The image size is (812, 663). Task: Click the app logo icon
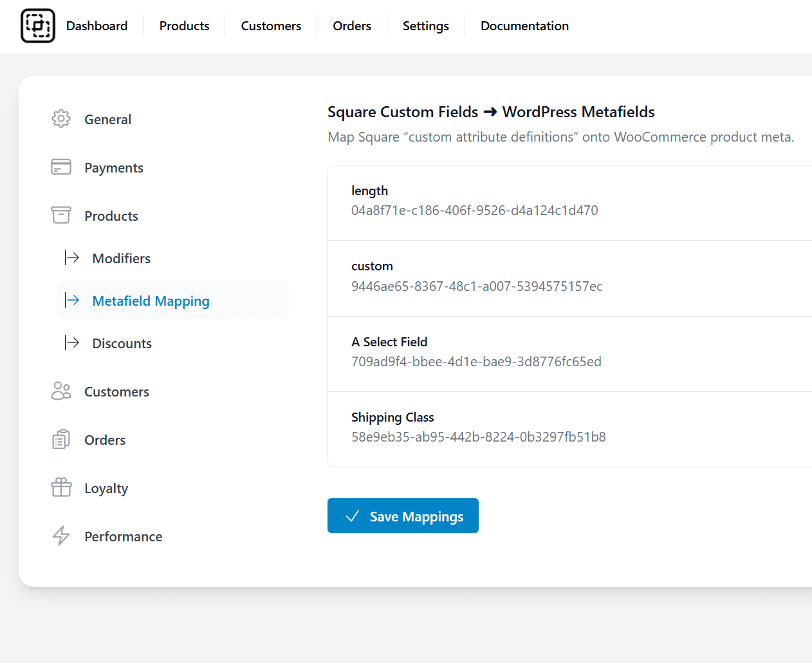pos(38,26)
